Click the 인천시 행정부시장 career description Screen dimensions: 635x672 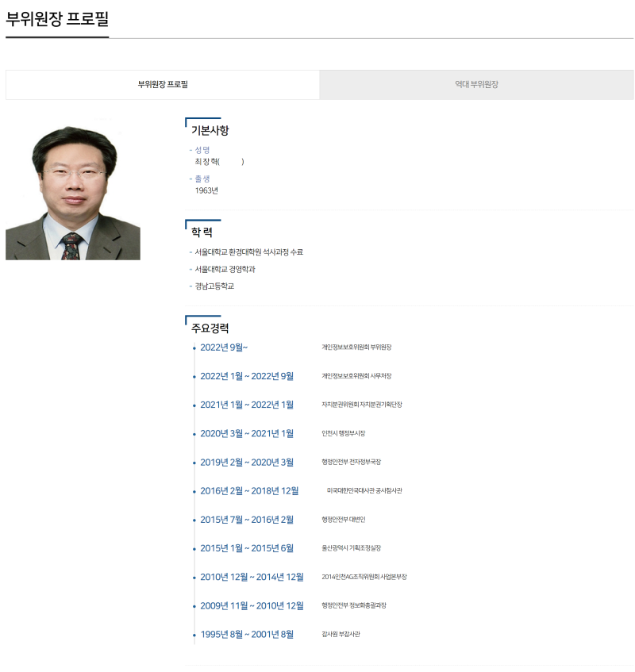343,433
